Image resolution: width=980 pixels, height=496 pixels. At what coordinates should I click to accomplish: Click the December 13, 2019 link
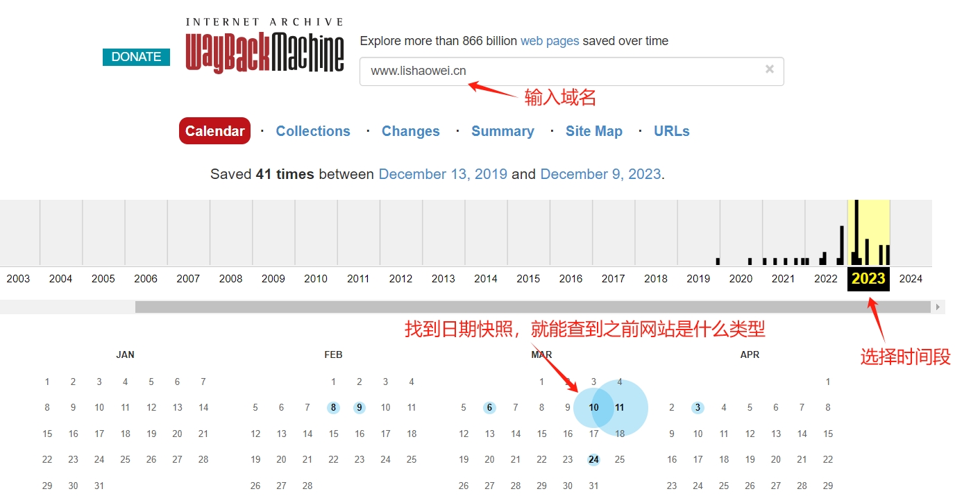point(443,174)
